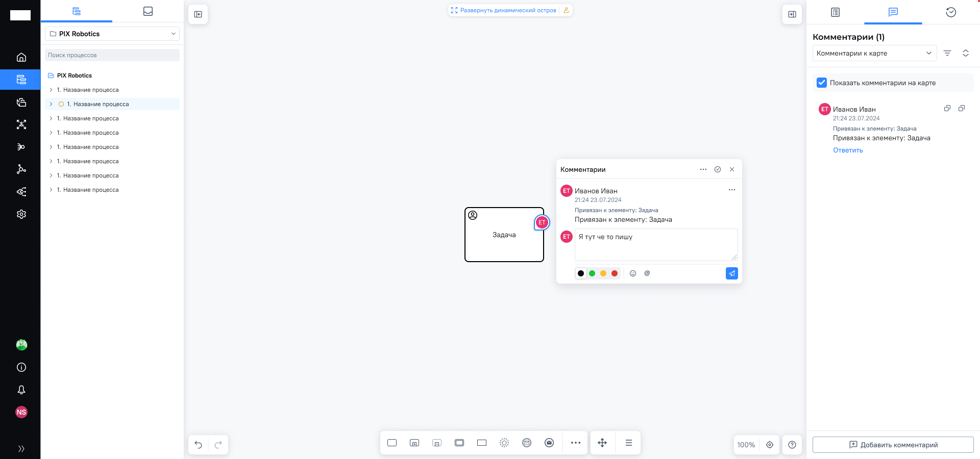Click the @ mention icon
Viewport: 980px width, 459px height.
(x=647, y=273)
